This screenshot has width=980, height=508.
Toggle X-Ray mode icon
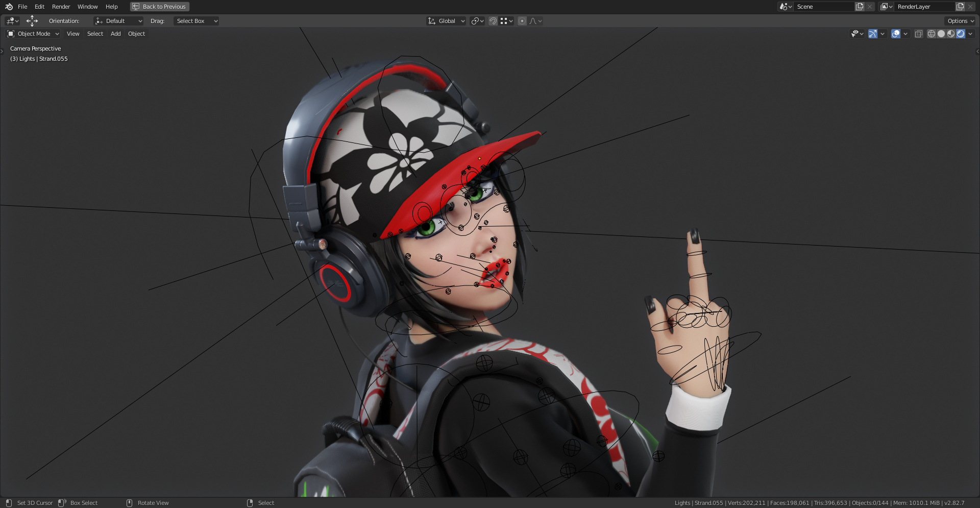click(918, 34)
